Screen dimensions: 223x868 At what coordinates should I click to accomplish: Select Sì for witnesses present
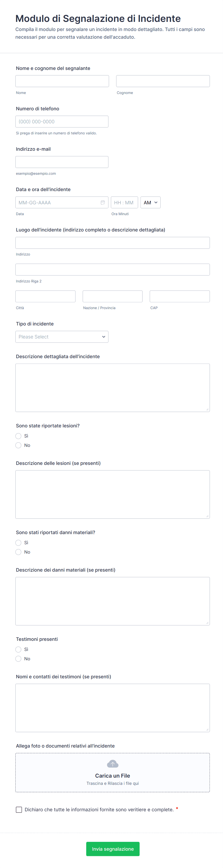pyautogui.click(x=18, y=649)
